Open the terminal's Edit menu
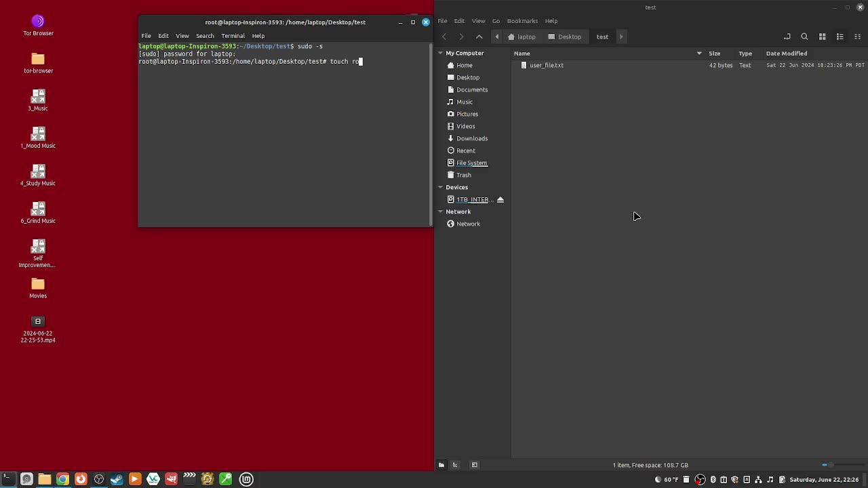 163,36
